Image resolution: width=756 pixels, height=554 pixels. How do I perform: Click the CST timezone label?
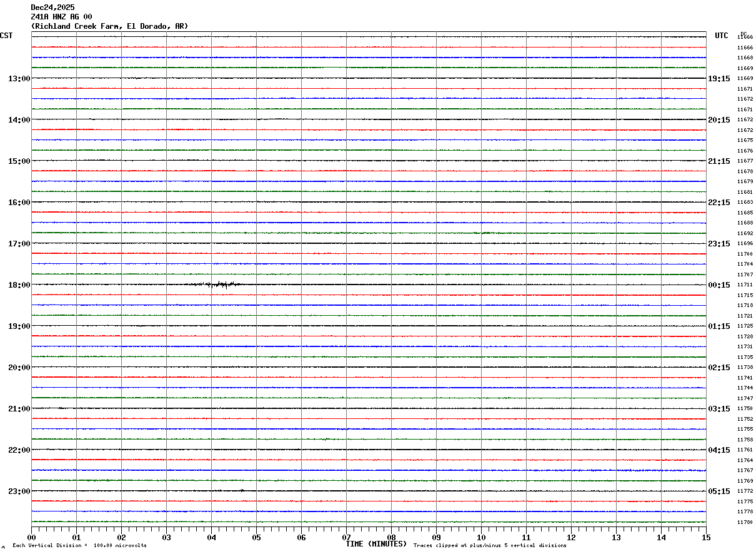pyautogui.click(x=6, y=36)
